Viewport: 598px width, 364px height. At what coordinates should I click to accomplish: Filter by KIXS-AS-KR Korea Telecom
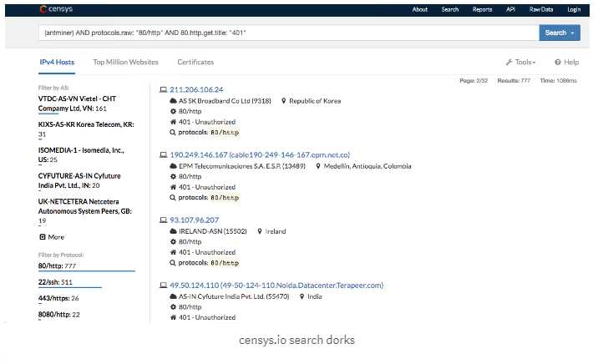[x=86, y=129]
